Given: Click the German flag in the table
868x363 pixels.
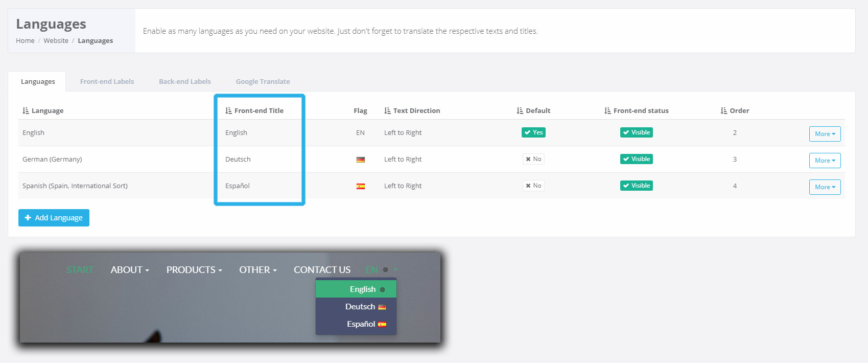Looking at the screenshot, I should coord(361,160).
